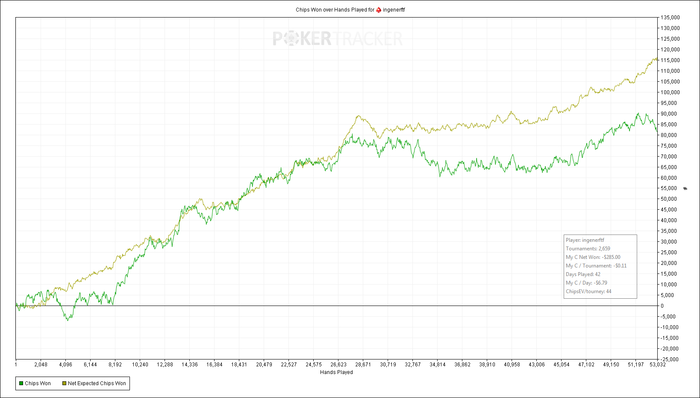Click the 8,192 x-axis tick label

[115, 365]
